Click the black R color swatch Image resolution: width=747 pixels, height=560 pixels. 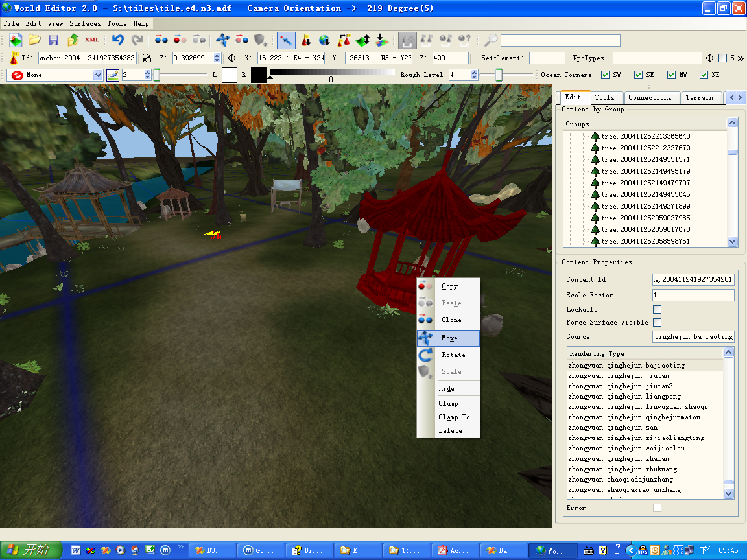[x=259, y=75]
